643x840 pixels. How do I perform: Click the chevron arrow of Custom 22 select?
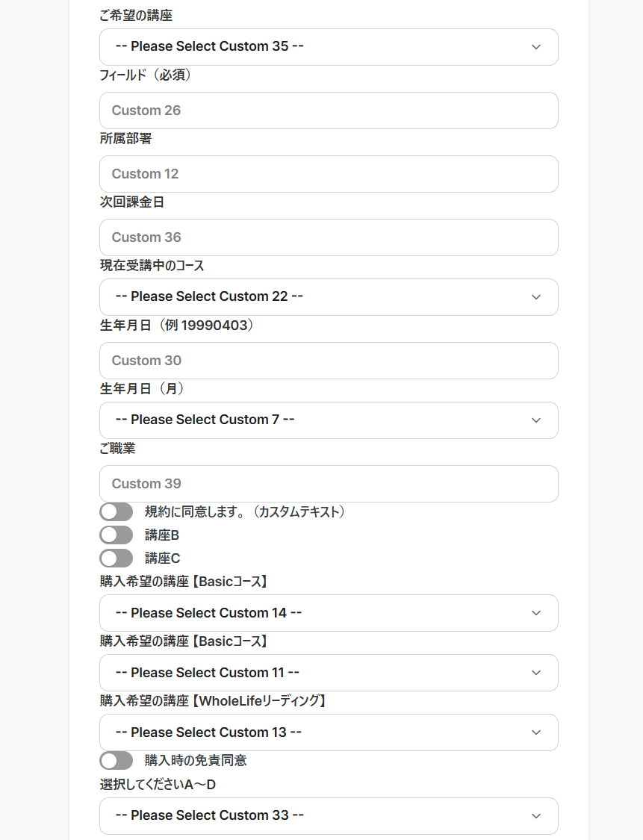[536, 296]
